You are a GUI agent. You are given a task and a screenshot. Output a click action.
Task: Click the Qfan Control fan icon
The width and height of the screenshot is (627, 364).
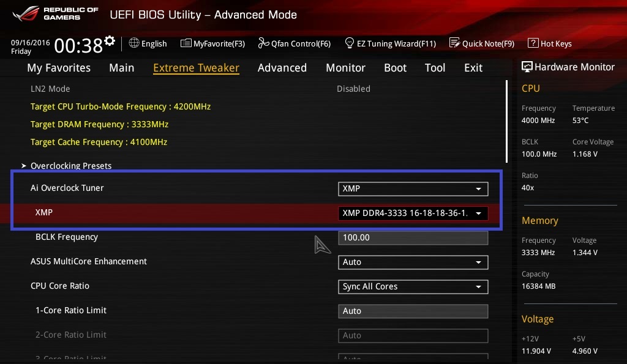263,43
